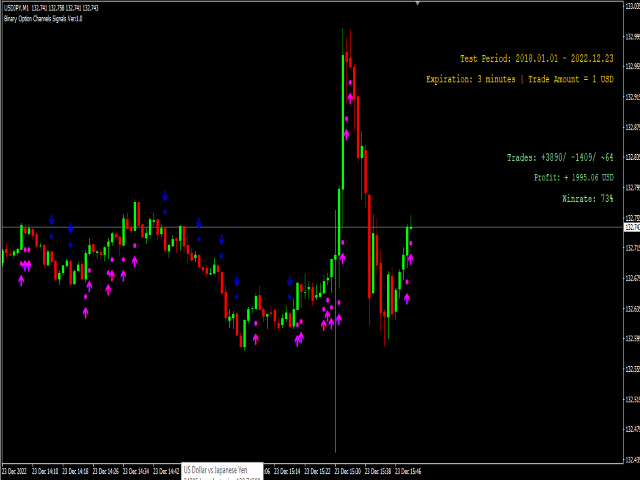
Task: Click the US Dollar vs Japanese Yen tooltip
Action: (222, 471)
